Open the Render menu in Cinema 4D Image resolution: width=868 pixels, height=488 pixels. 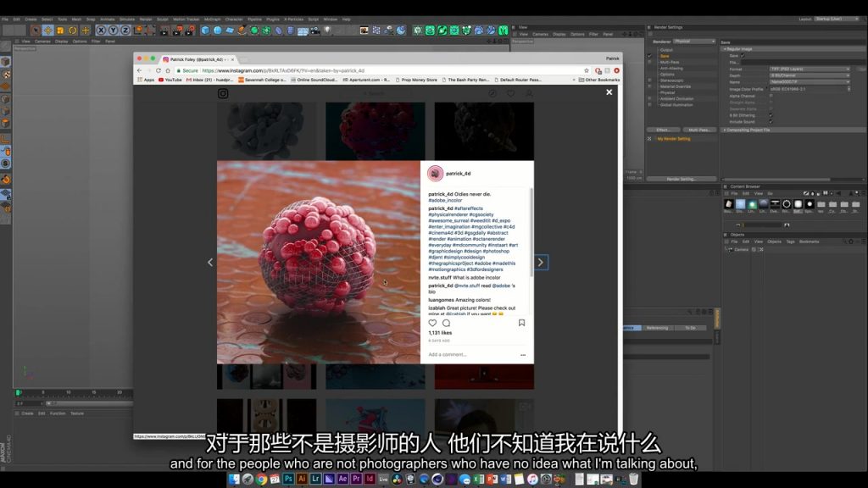tap(146, 19)
